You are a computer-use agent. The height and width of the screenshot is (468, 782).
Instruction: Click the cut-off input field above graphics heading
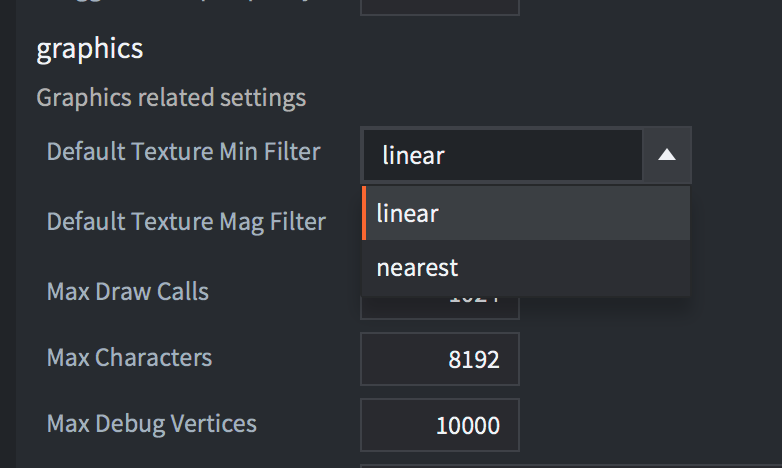pos(440,7)
